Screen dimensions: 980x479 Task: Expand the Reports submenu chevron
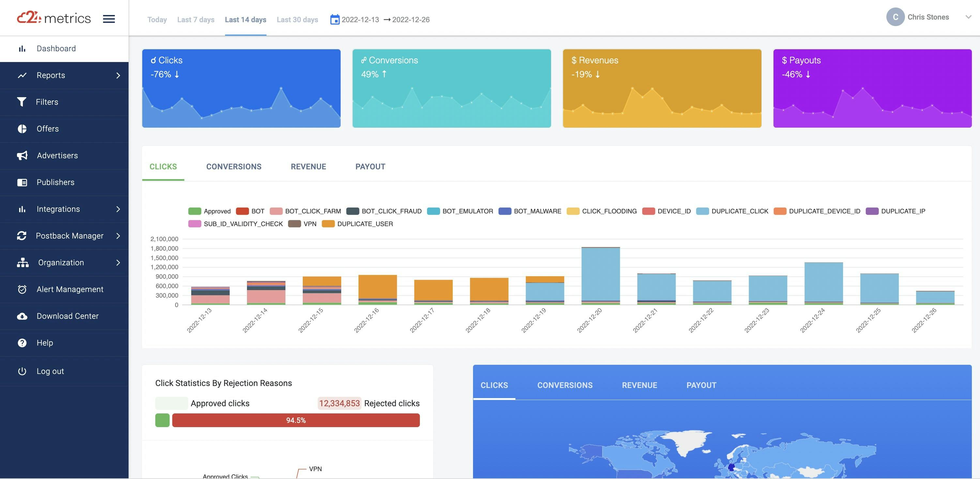pos(118,75)
